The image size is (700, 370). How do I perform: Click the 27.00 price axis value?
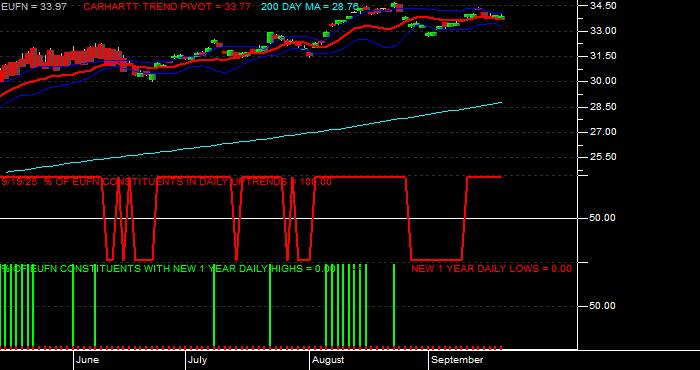(x=604, y=132)
